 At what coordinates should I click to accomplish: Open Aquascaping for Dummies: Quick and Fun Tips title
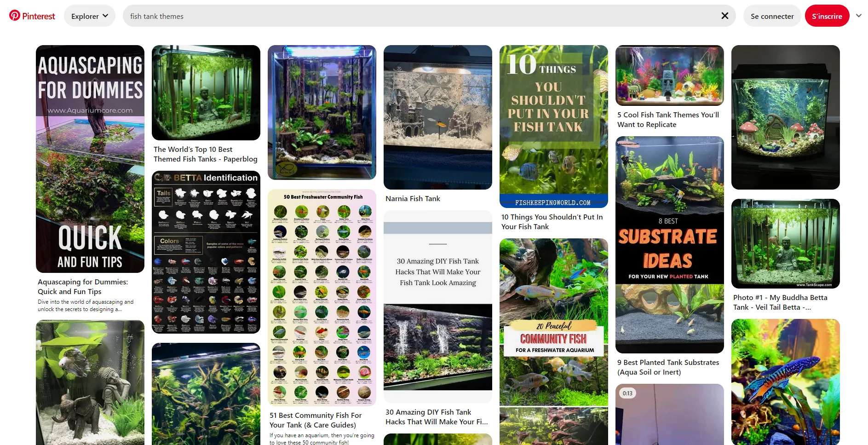83,287
